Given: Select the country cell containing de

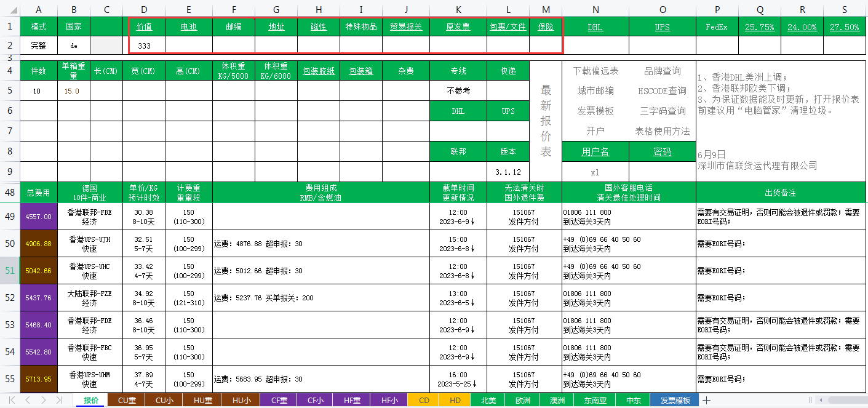Looking at the screenshot, I should tap(74, 46).
